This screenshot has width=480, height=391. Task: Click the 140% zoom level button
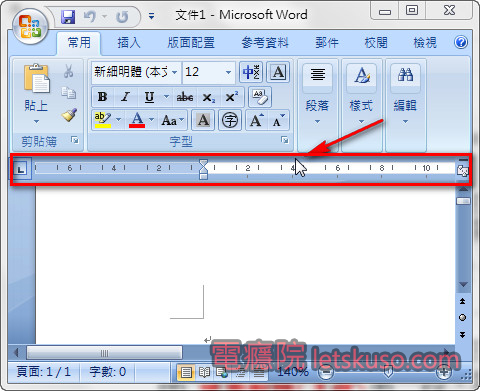[x=293, y=372]
